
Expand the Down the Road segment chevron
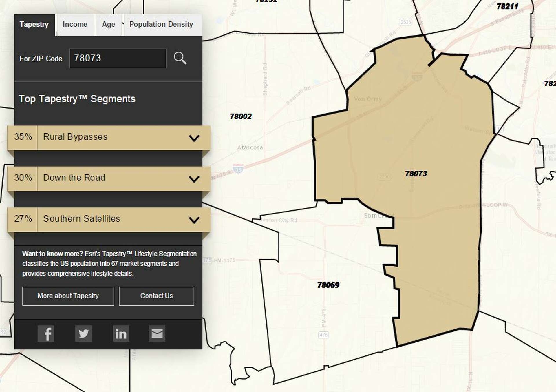click(194, 179)
